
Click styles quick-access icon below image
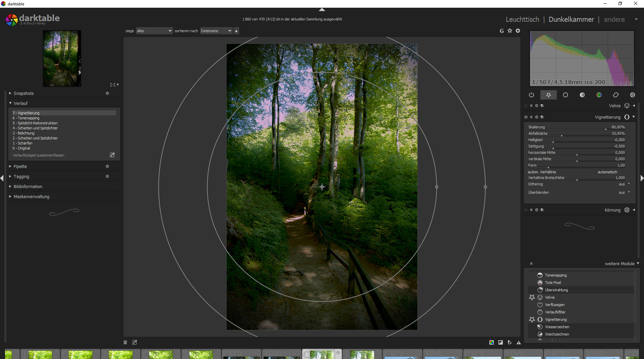pos(135,342)
